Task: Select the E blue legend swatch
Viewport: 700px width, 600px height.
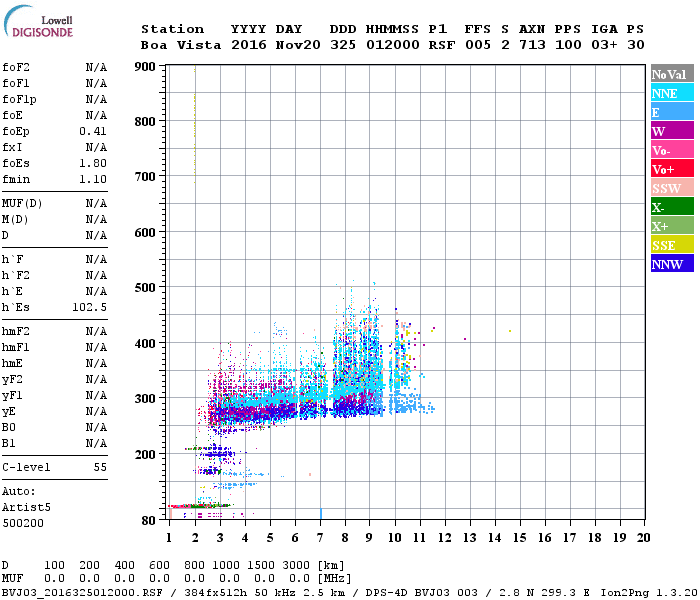Action: tap(672, 112)
